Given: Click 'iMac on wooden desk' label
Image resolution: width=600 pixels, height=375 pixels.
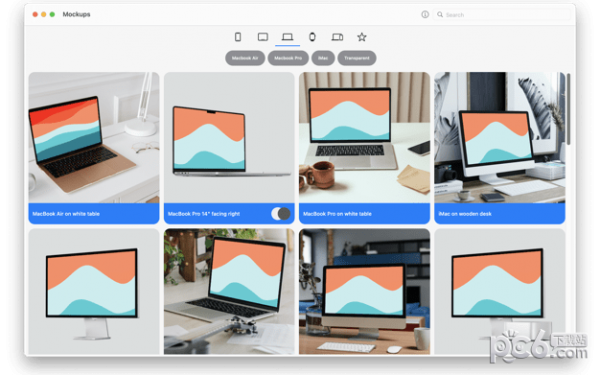Looking at the screenshot, I should pyautogui.click(x=465, y=214).
